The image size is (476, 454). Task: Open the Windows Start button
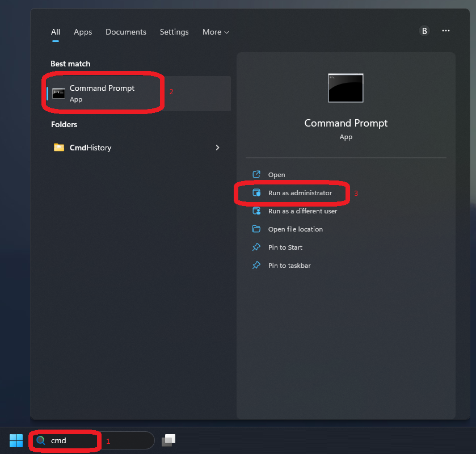16,440
